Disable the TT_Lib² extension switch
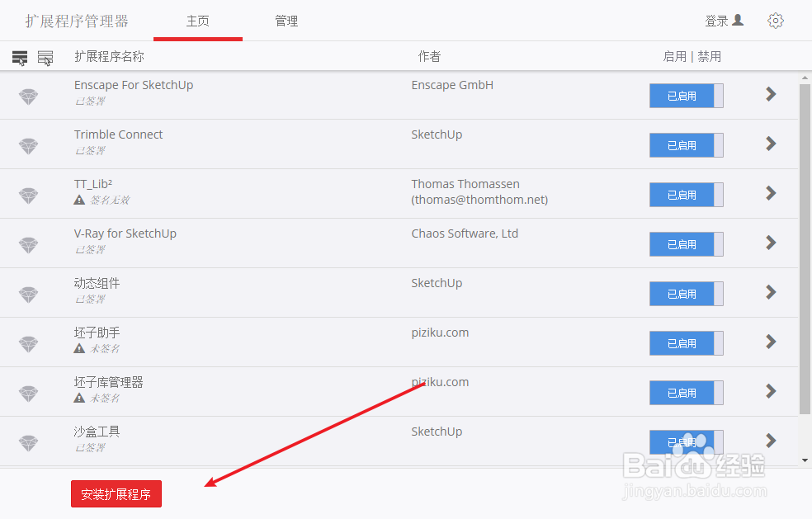The image size is (812, 519). coord(687,195)
